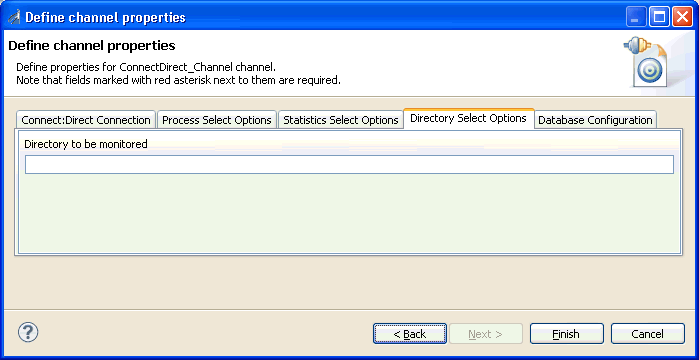Image resolution: width=699 pixels, height=360 pixels.
Task: Click the 'Directory to be monitored' label
Action: click(x=86, y=144)
